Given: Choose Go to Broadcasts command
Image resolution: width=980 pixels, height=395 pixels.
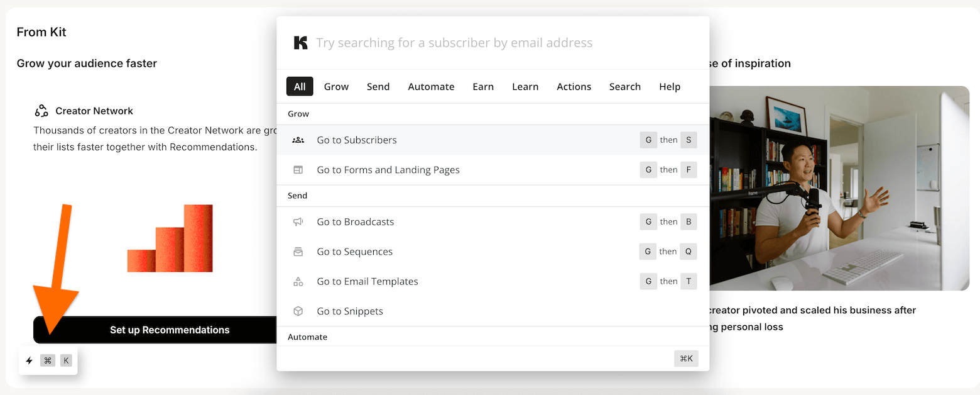Looking at the screenshot, I should 493,221.
